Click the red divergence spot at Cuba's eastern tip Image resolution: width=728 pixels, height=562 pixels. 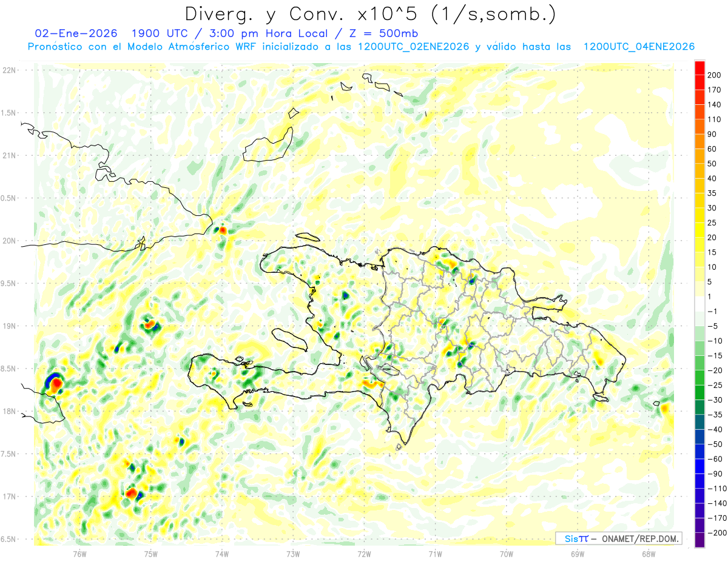[223, 230]
